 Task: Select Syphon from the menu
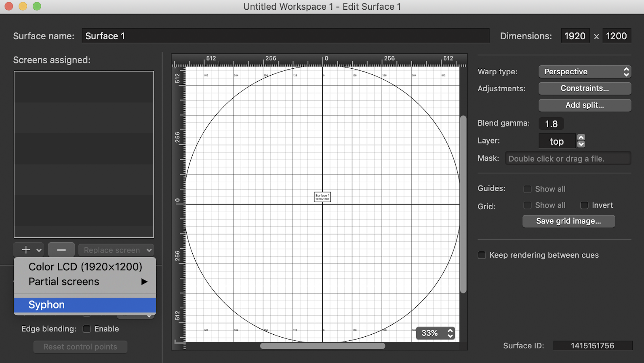(85, 305)
